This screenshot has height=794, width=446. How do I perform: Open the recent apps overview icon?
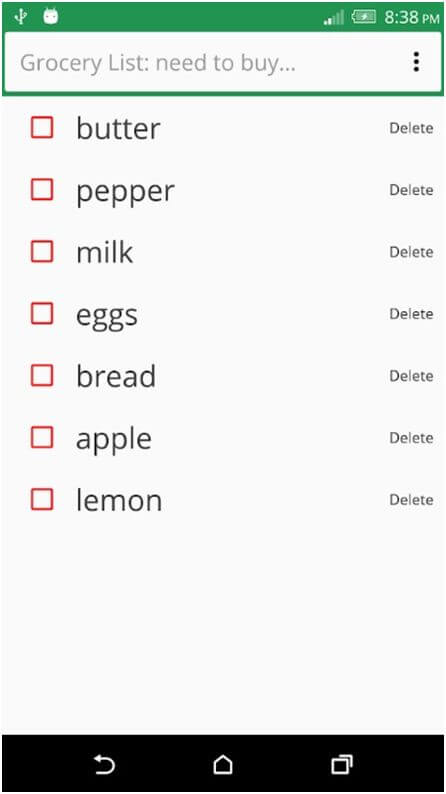342,764
